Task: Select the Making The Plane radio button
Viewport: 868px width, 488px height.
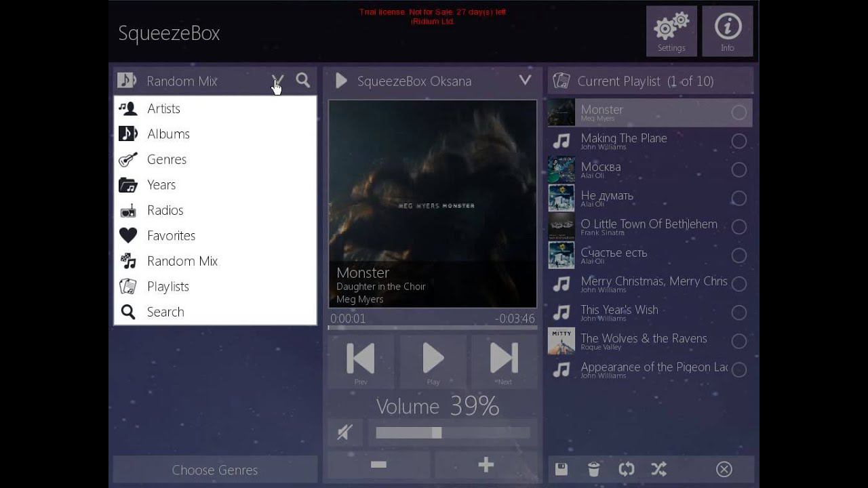Action: [739, 141]
